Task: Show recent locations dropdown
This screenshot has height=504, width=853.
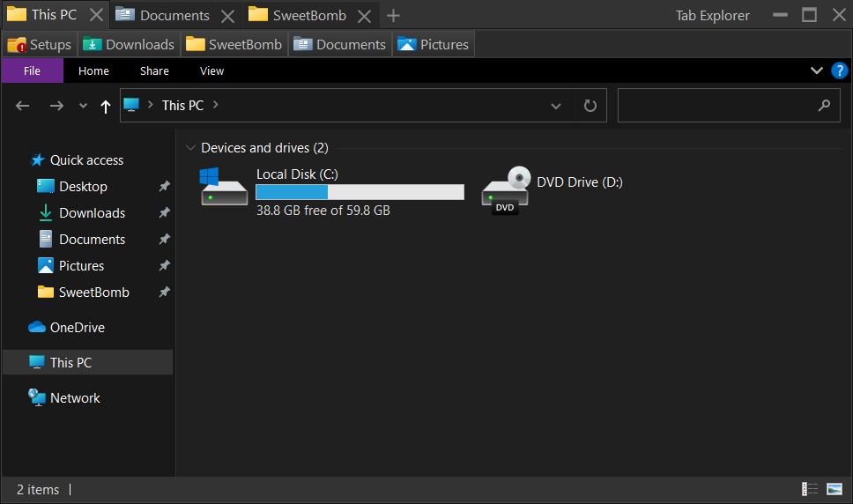Action: point(83,106)
